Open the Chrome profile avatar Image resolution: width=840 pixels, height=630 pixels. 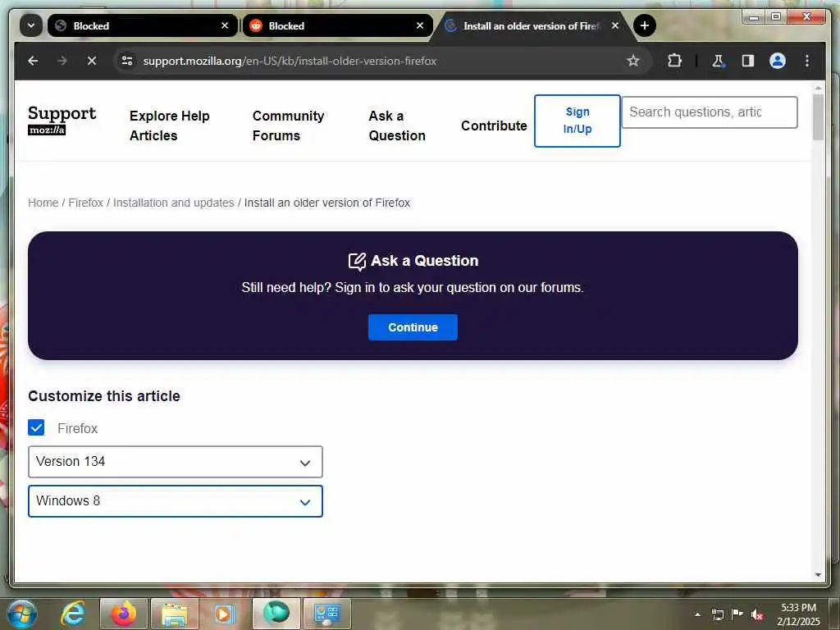(778, 61)
